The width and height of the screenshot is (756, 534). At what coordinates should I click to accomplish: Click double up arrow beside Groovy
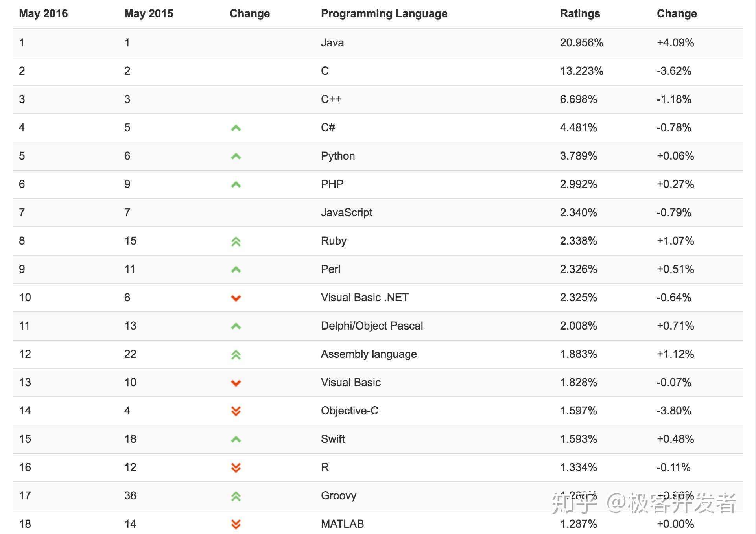[x=236, y=496]
